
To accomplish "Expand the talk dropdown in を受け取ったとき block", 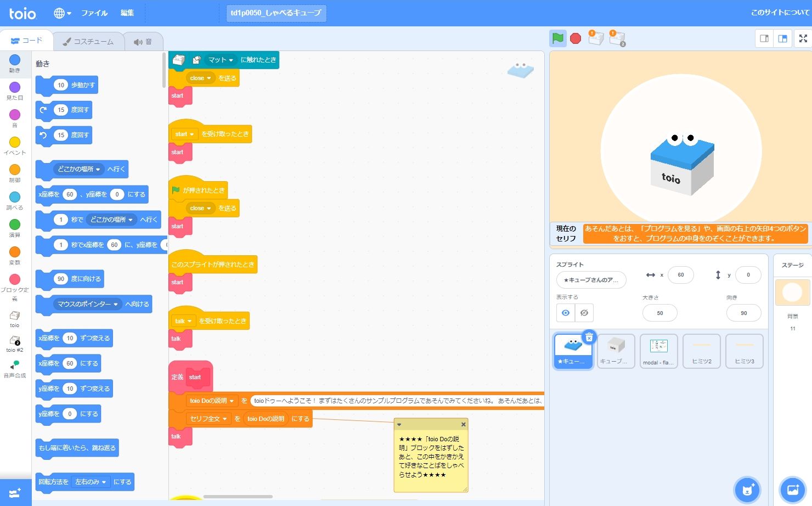I will 184,321.
